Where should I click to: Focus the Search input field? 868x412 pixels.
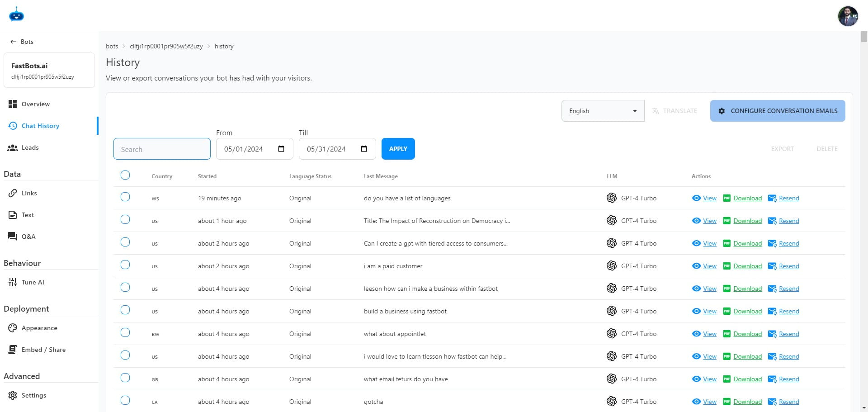(x=162, y=149)
